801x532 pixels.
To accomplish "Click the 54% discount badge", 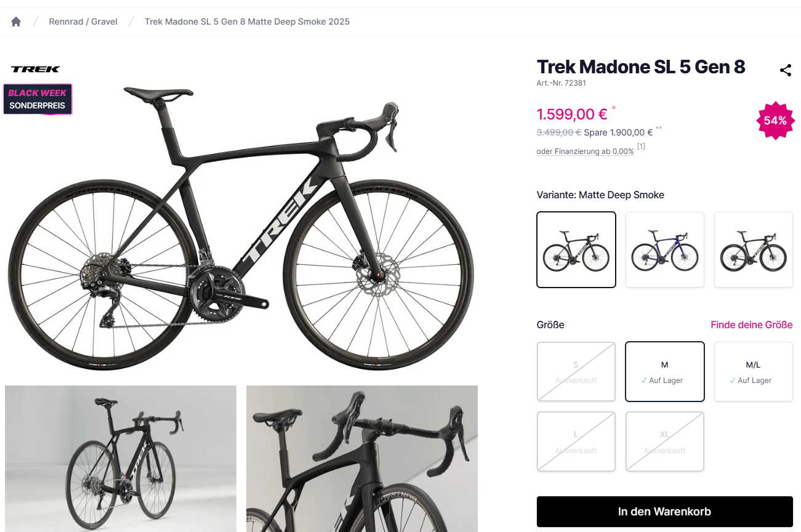I will click(x=775, y=121).
